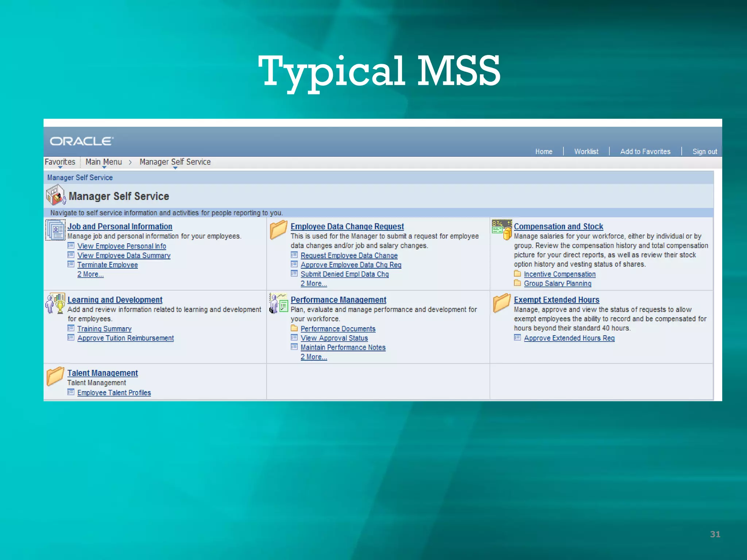747x560 pixels.
Task: Click the Compensation and Stock icon
Action: (x=502, y=230)
